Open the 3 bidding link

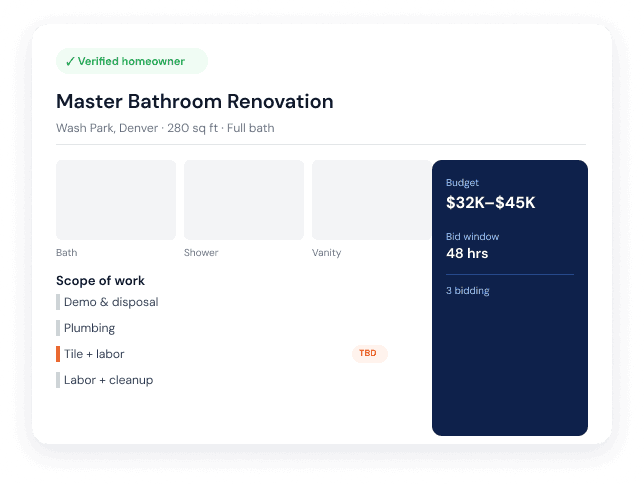[468, 291]
